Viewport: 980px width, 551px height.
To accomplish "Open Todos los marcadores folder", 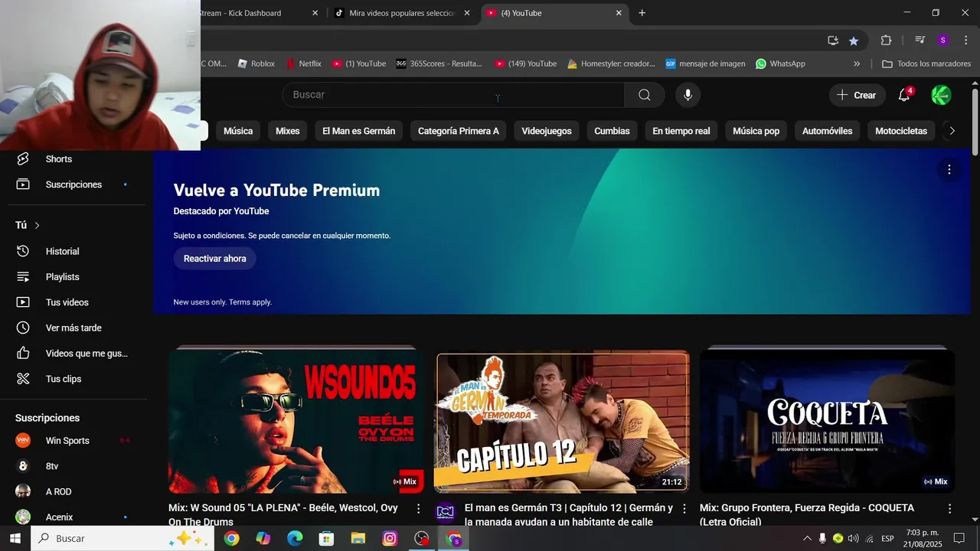I will pos(926,64).
